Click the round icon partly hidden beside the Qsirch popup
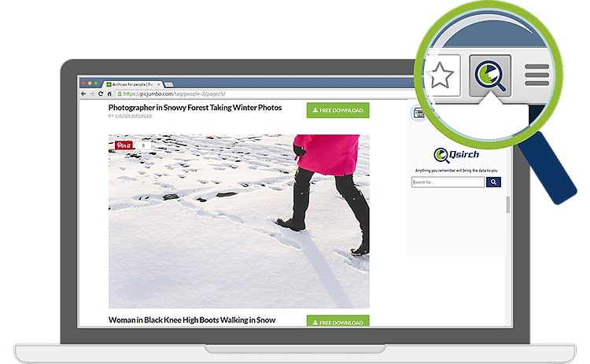590x364 pixels. pos(418,112)
